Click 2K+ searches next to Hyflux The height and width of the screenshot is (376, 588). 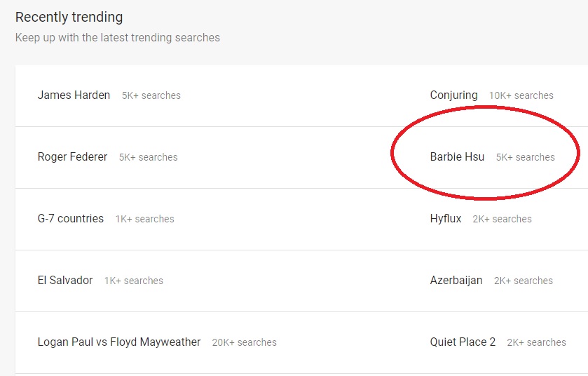coord(502,219)
